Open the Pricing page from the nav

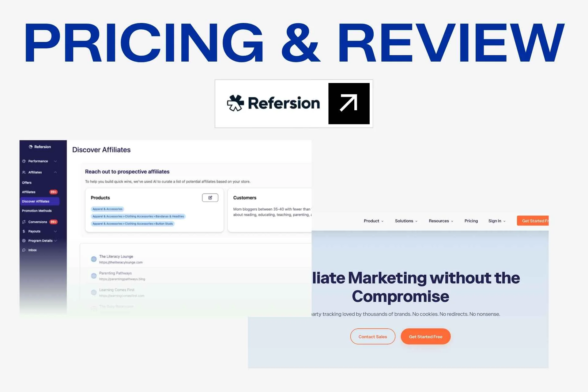[x=471, y=221]
